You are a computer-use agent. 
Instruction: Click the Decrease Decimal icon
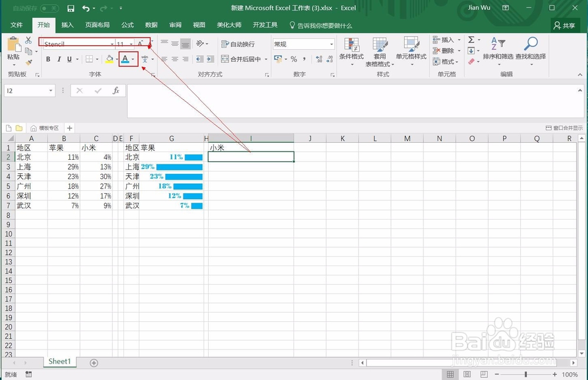point(330,59)
